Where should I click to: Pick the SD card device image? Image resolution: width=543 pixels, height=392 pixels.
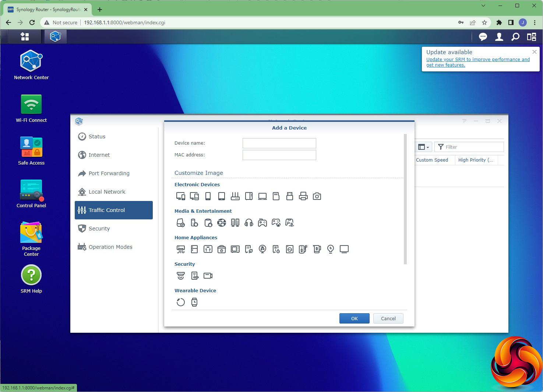[276, 196]
